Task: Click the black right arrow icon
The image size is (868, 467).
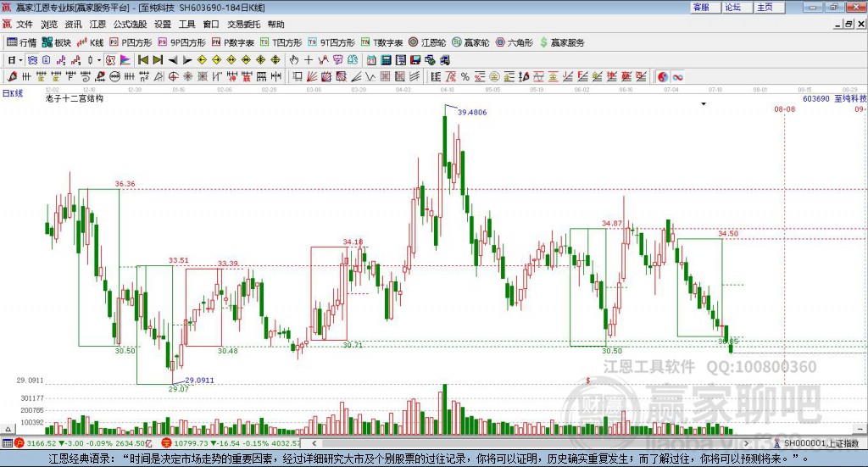Action: (x=187, y=60)
